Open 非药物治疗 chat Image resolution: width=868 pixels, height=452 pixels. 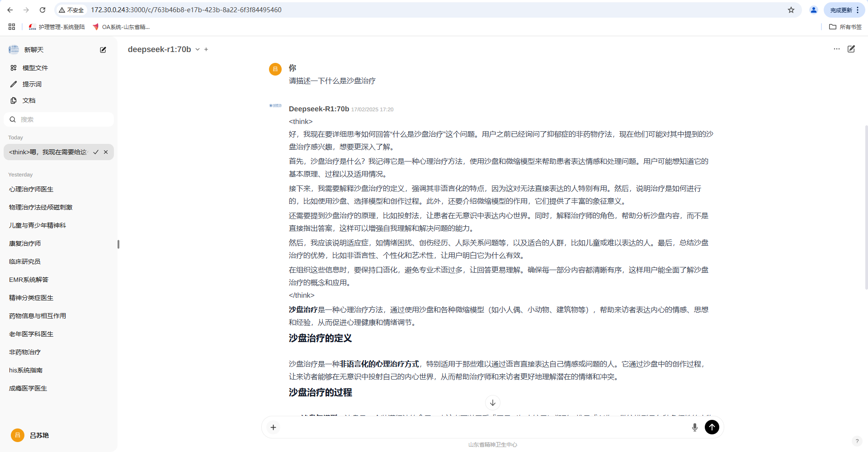pos(59,352)
